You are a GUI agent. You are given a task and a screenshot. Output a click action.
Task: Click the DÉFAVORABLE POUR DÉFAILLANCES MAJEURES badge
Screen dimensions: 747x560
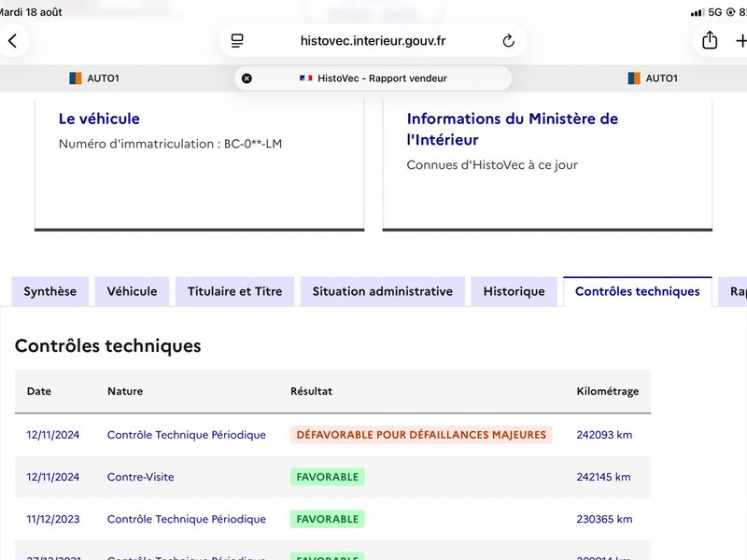click(x=421, y=435)
